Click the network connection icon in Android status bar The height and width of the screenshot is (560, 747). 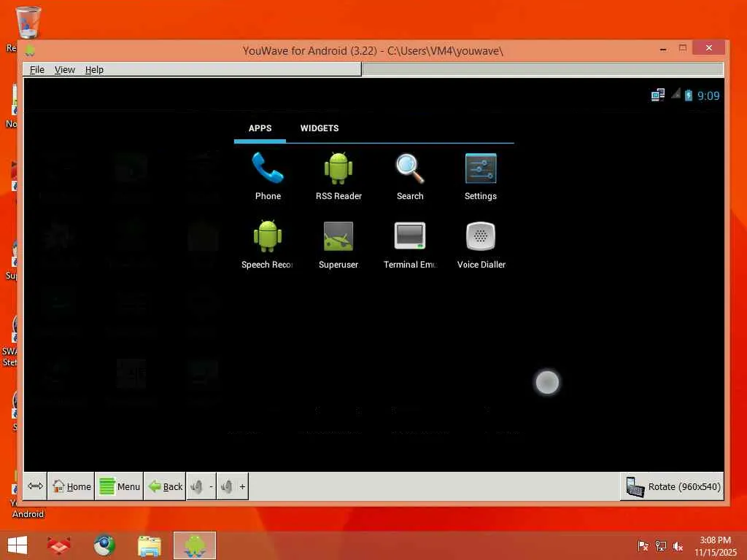coord(658,96)
